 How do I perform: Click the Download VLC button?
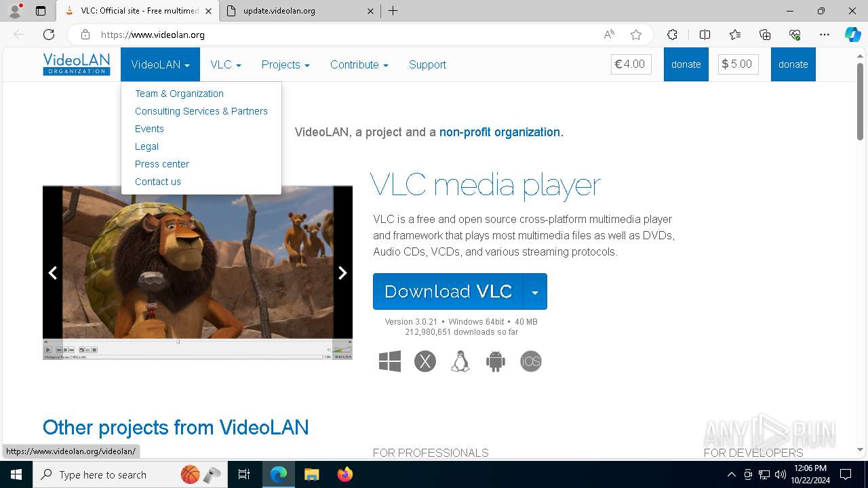[448, 291]
